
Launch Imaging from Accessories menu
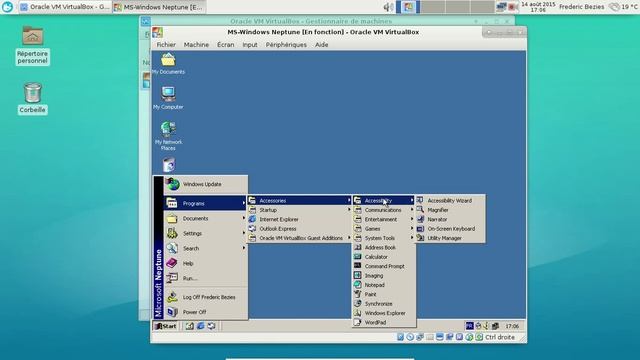[x=384, y=276]
